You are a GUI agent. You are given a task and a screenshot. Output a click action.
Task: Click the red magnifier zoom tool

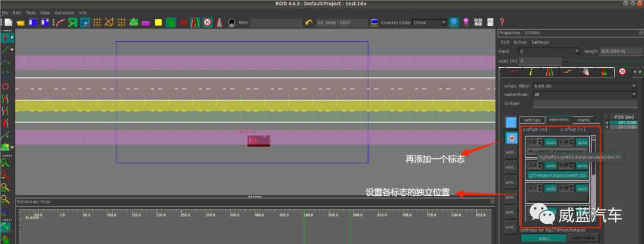point(5,176)
